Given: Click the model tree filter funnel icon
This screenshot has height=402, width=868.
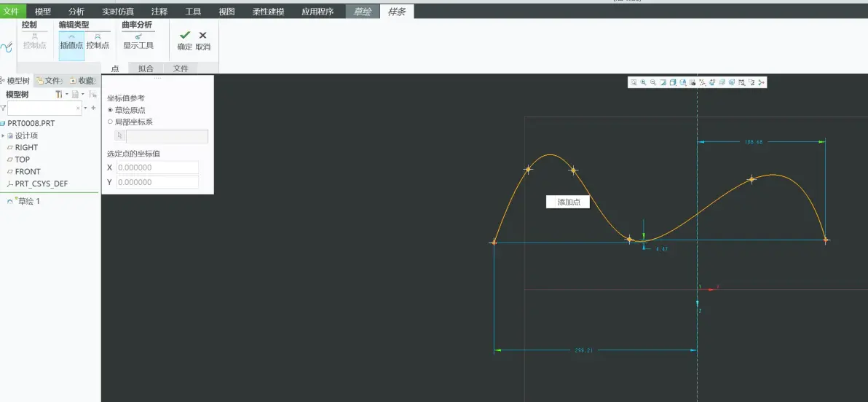Looking at the screenshot, I should coord(4,108).
